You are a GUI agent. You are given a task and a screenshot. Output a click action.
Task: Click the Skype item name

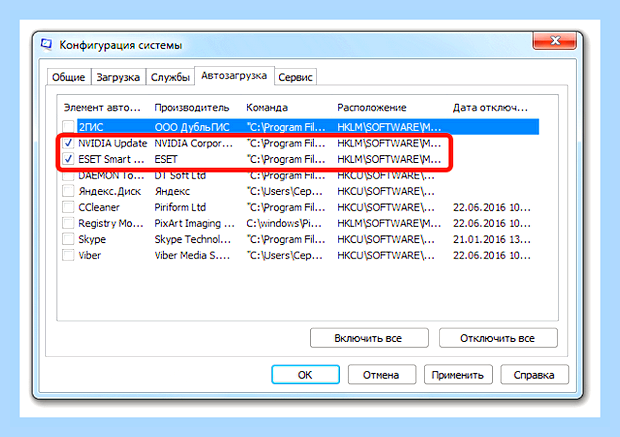tap(92, 239)
